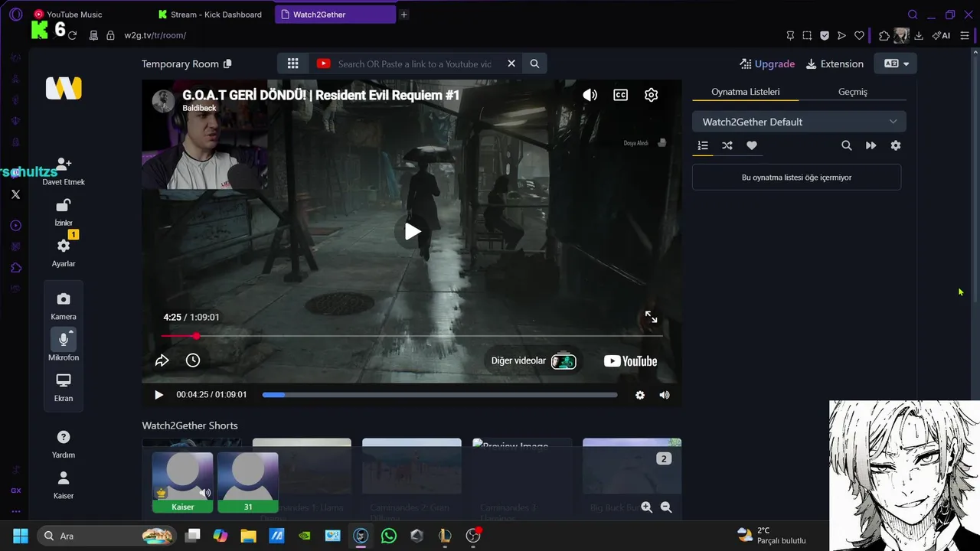Viewport: 980px width, 551px height.
Task: Open W2G player settings gear
Action: 640,395
